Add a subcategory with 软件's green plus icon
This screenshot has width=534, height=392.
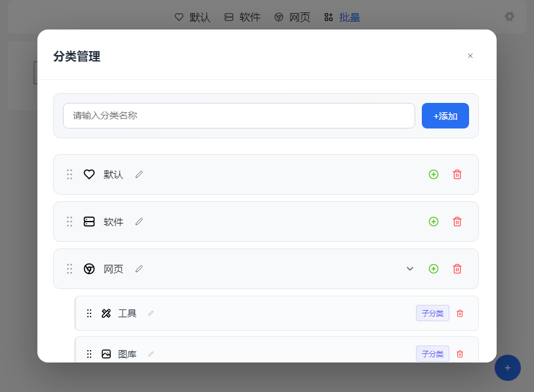point(433,222)
